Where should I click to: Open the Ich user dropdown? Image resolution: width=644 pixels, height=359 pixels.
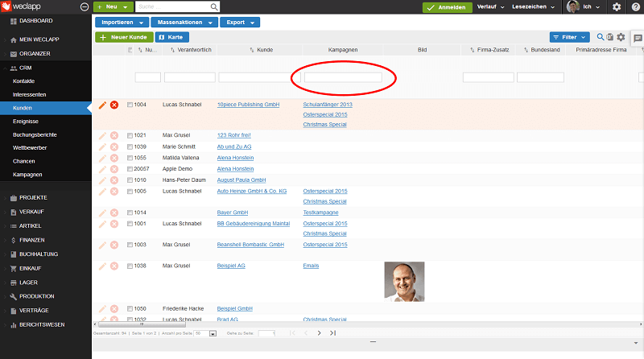click(592, 7)
